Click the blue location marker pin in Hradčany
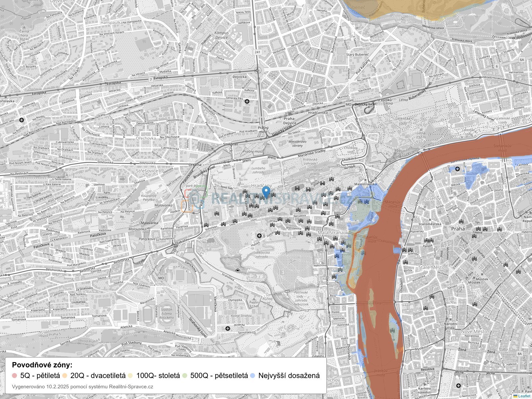This screenshot has height=399, width=532. click(x=266, y=192)
